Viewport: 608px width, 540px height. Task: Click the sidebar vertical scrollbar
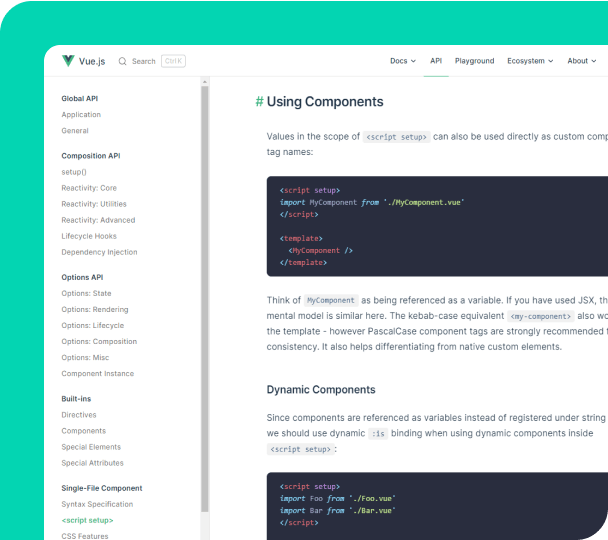[x=205, y=300]
